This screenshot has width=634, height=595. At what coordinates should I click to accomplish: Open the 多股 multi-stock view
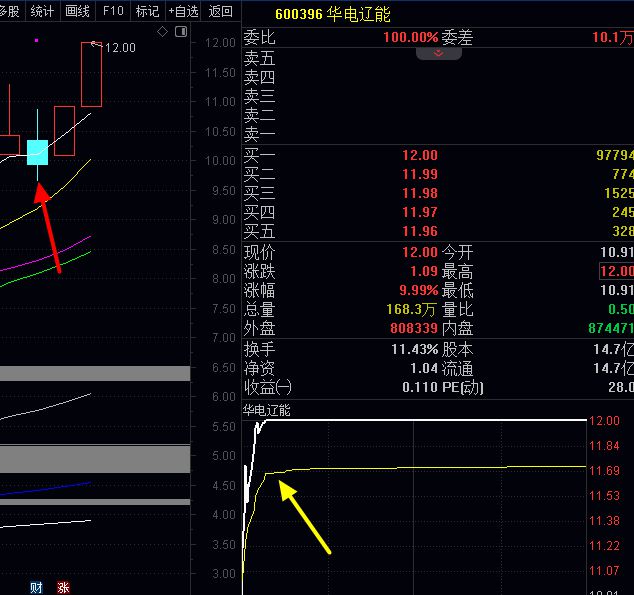coord(10,11)
